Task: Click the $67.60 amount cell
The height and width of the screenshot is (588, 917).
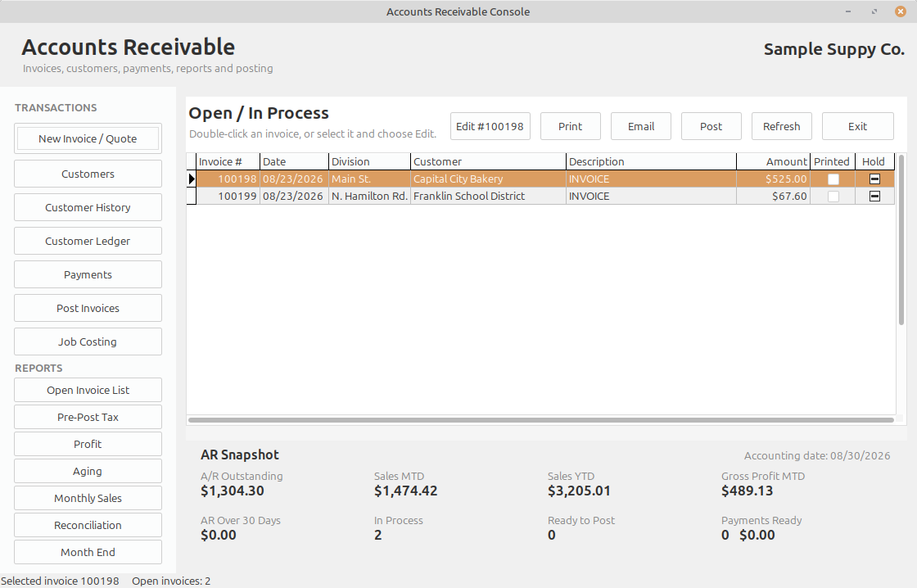Action: (x=773, y=196)
